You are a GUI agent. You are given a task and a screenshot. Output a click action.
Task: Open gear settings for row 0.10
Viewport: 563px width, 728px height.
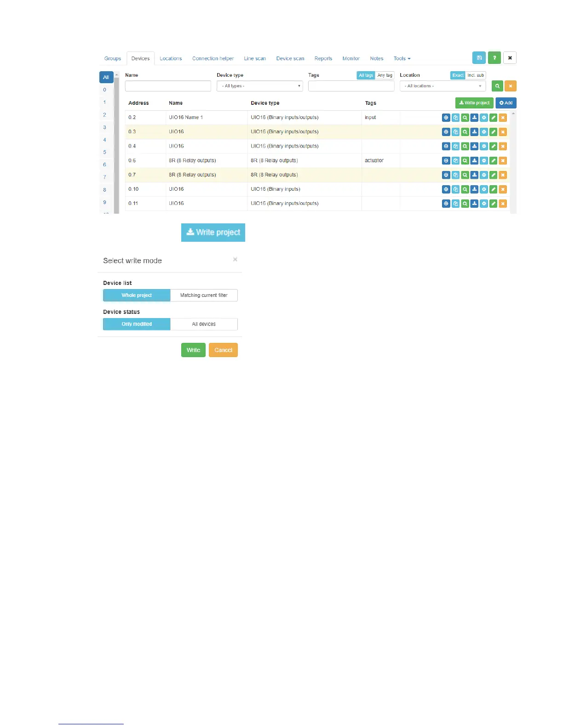pos(484,189)
